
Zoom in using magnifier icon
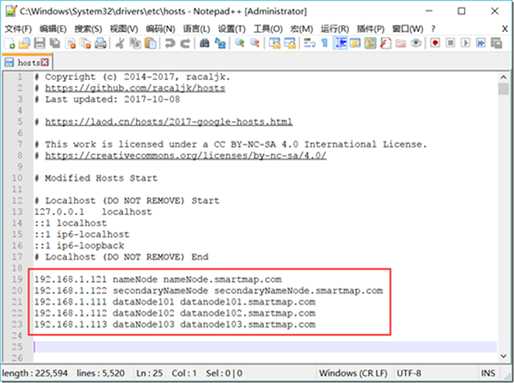239,43
